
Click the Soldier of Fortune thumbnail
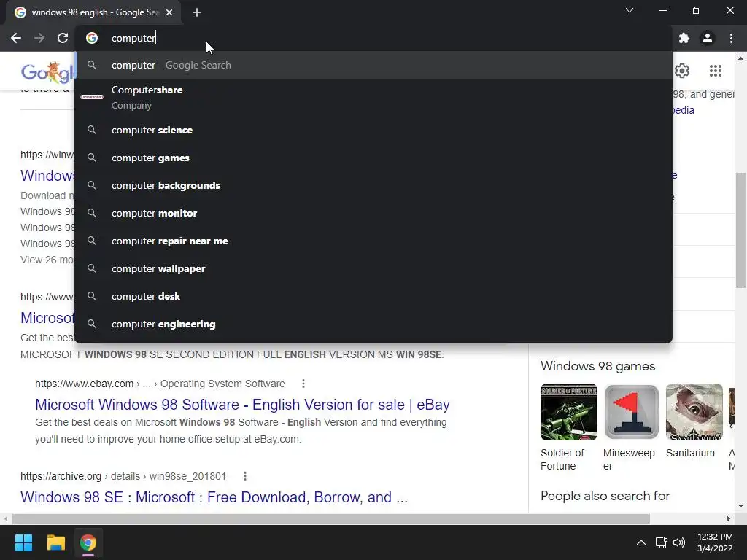point(569,412)
